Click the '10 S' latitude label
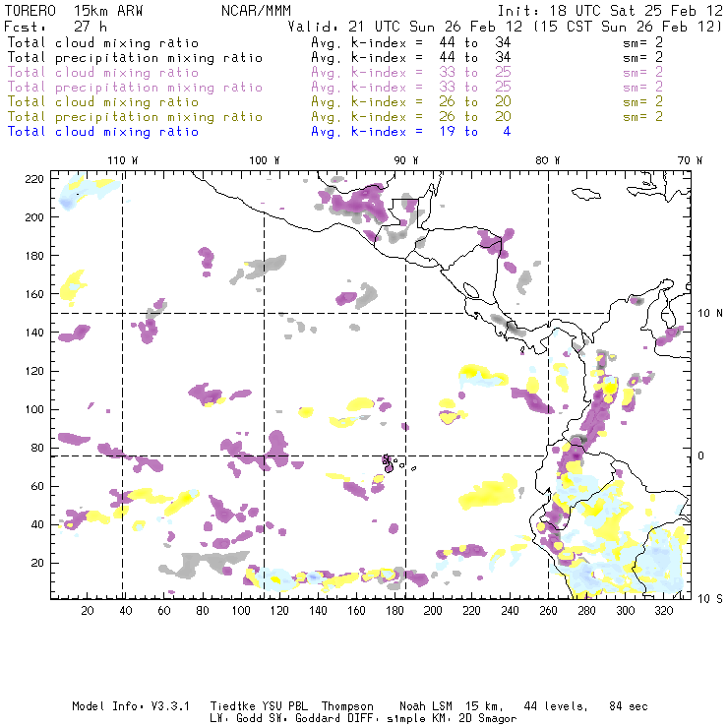 point(710,599)
